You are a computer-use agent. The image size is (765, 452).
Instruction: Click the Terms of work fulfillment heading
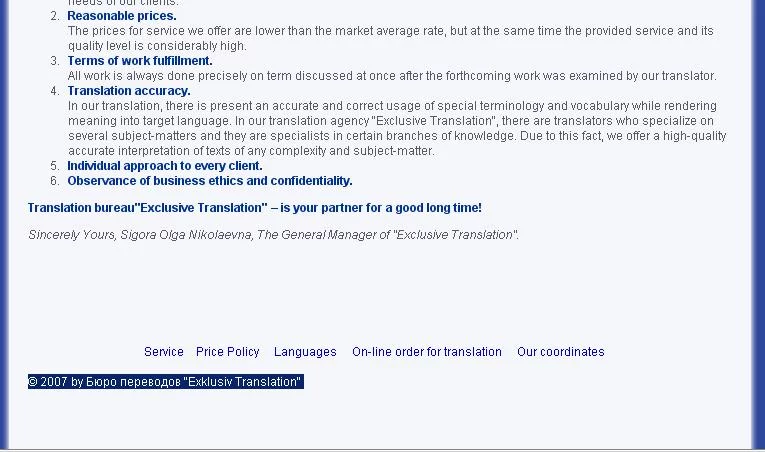pyautogui.click(x=140, y=61)
